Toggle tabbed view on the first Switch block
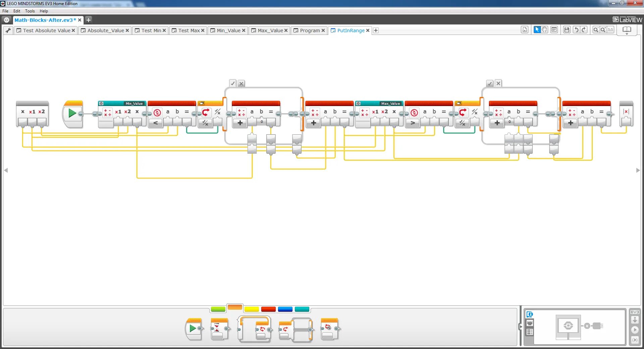Screen dimensions: 644x349 tap(202, 103)
